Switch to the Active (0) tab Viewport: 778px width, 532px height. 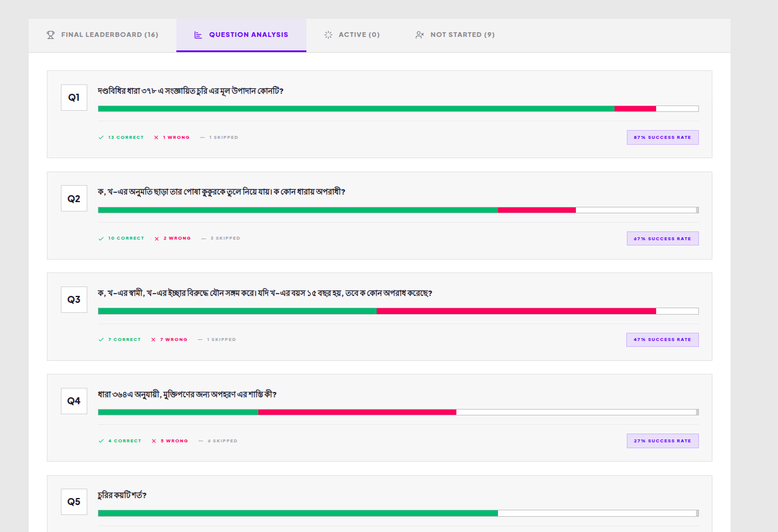coord(352,35)
